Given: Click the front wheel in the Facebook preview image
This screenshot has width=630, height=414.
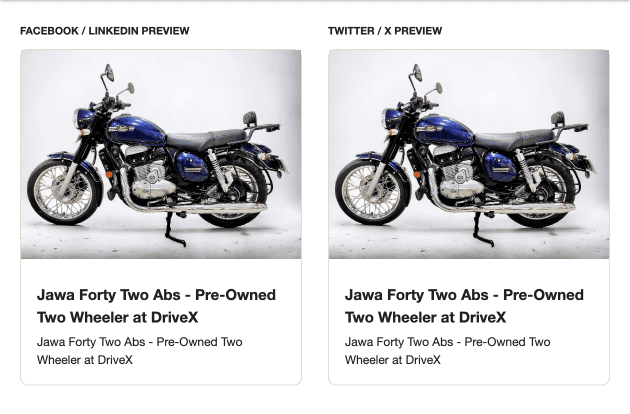Looking at the screenshot, I should tap(63, 192).
